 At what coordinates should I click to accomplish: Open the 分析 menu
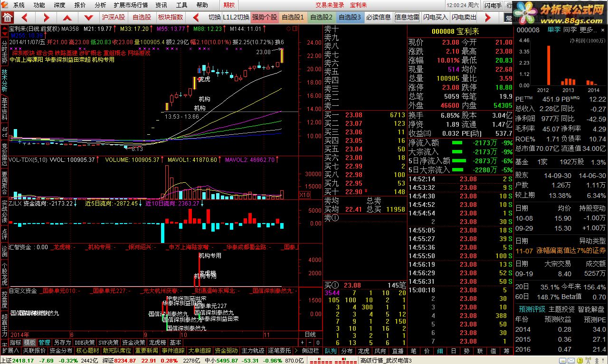[100, 5]
